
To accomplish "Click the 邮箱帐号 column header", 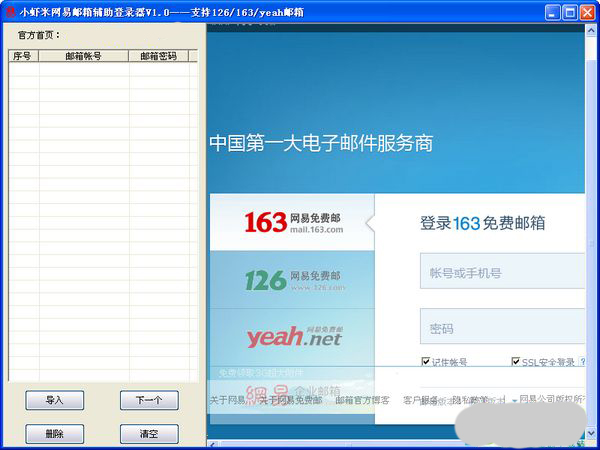I will (x=83, y=56).
